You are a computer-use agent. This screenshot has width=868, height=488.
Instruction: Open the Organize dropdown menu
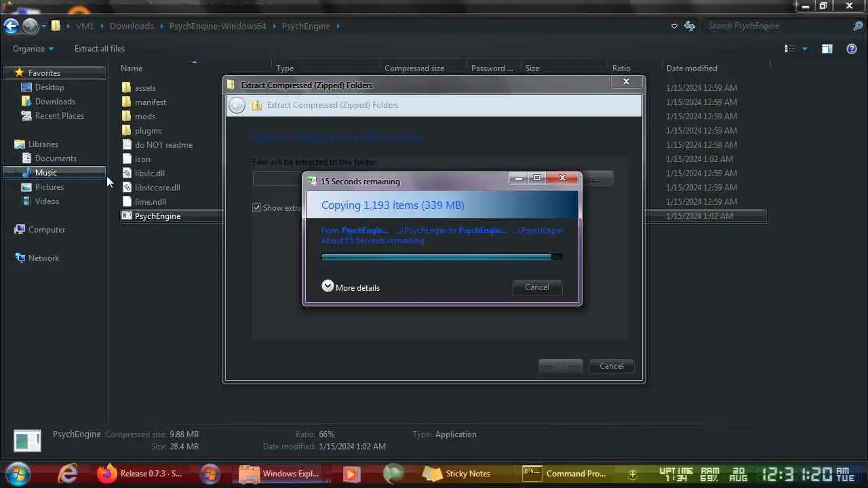point(33,49)
